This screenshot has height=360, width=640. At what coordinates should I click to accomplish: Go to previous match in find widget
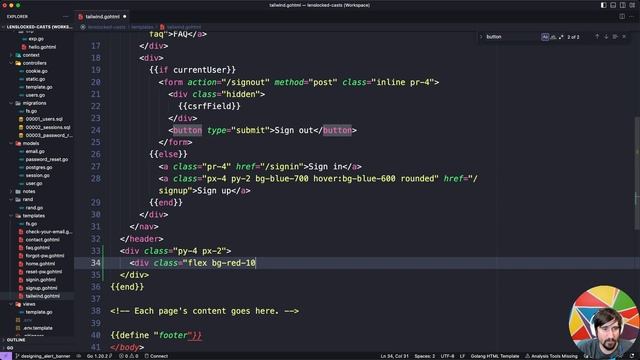pyautogui.click(x=597, y=37)
